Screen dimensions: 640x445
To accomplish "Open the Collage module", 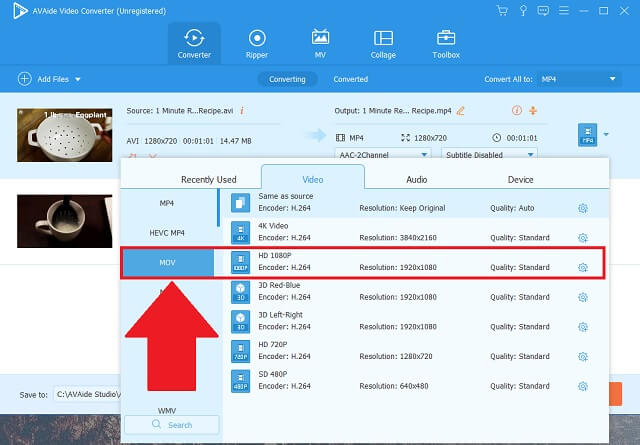I will (x=383, y=44).
